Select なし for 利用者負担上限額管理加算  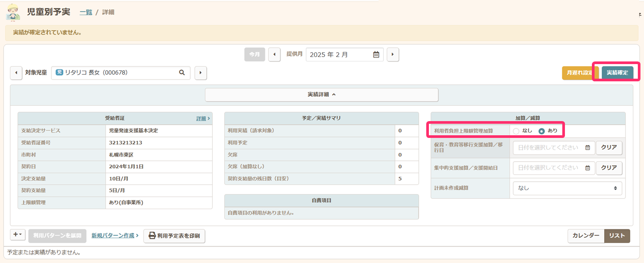tap(516, 131)
